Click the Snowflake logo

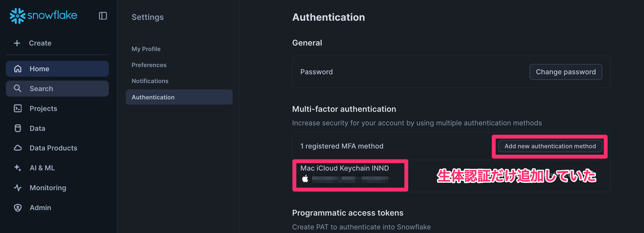(43, 16)
